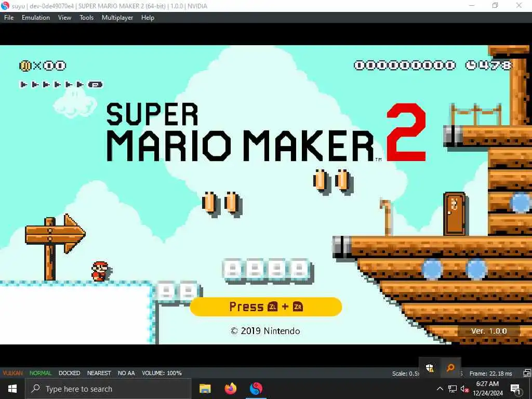The image size is (532, 399).
Task: Click the yellow Press ZL + ZR button
Action: [x=265, y=307]
